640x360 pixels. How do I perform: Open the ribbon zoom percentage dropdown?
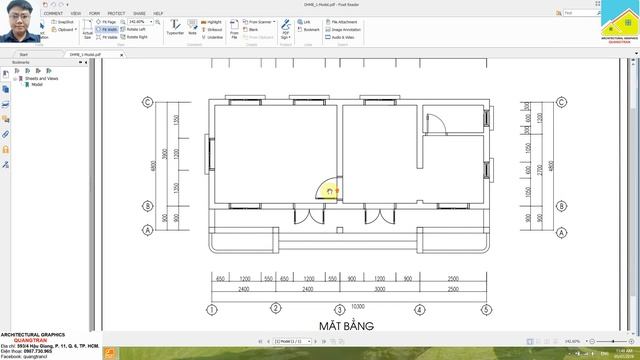point(151,22)
